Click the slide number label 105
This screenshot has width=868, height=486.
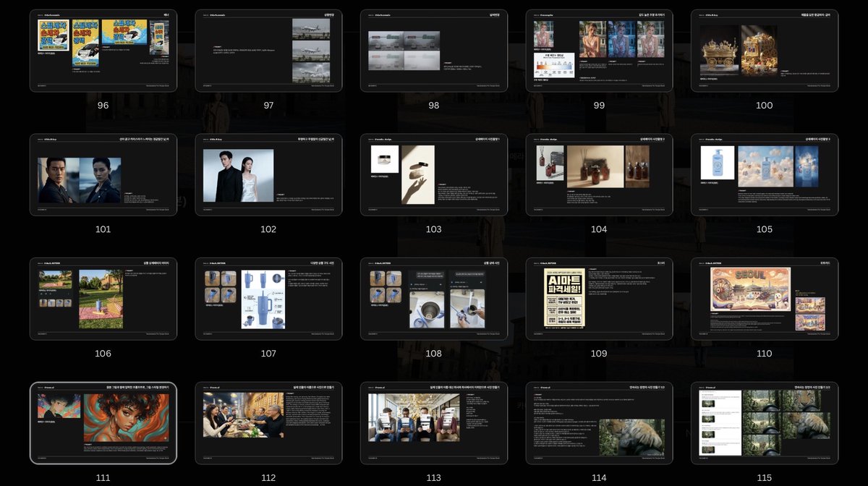[765, 229]
